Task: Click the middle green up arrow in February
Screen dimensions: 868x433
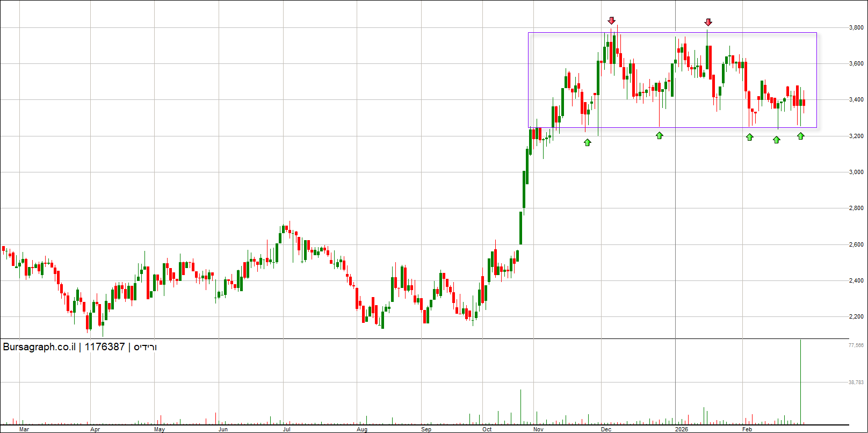Action: tap(777, 140)
